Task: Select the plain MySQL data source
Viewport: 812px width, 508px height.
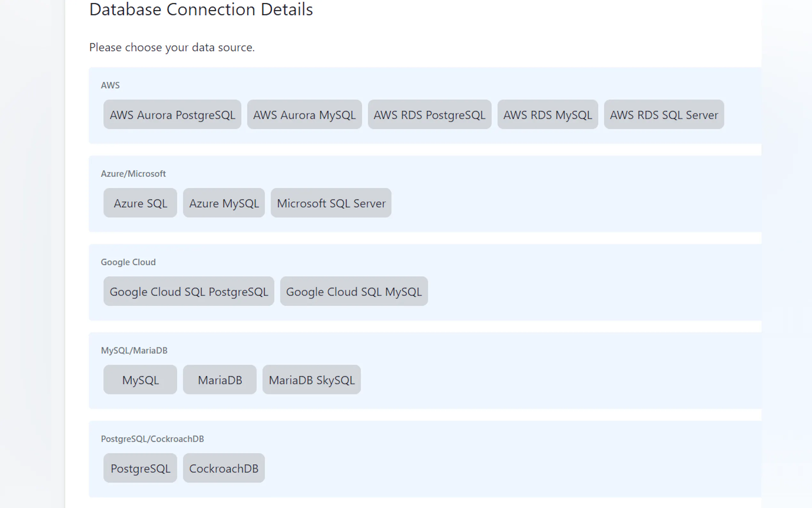Action: click(140, 380)
